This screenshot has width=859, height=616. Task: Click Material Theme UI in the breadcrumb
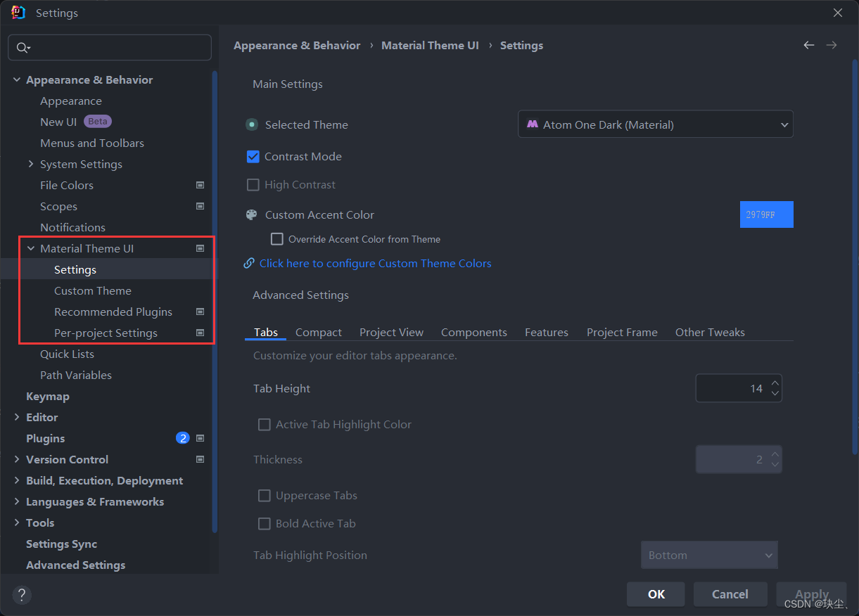[430, 45]
